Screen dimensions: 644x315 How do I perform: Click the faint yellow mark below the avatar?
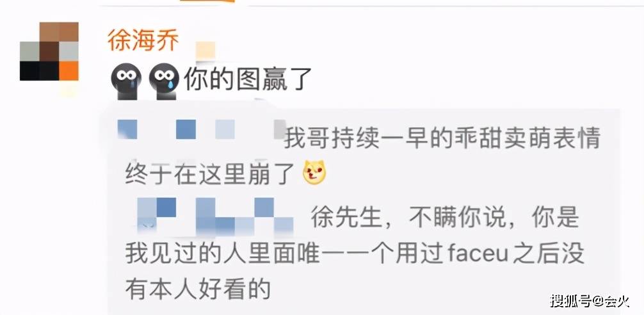[68, 90]
